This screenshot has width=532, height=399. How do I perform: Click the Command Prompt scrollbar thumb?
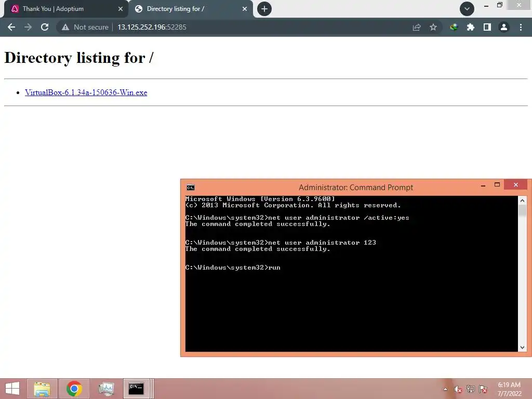[522, 211]
